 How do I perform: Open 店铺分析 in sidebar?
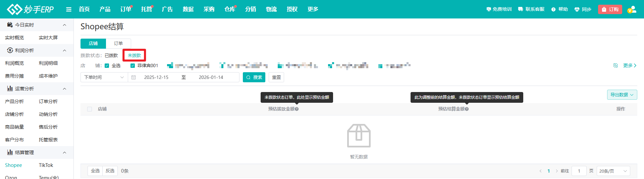[x=14, y=114]
